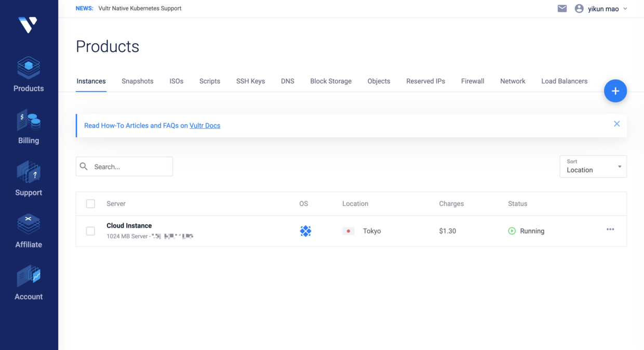The height and width of the screenshot is (350, 644).
Task: Click the Location column header
Action: coord(355,203)
